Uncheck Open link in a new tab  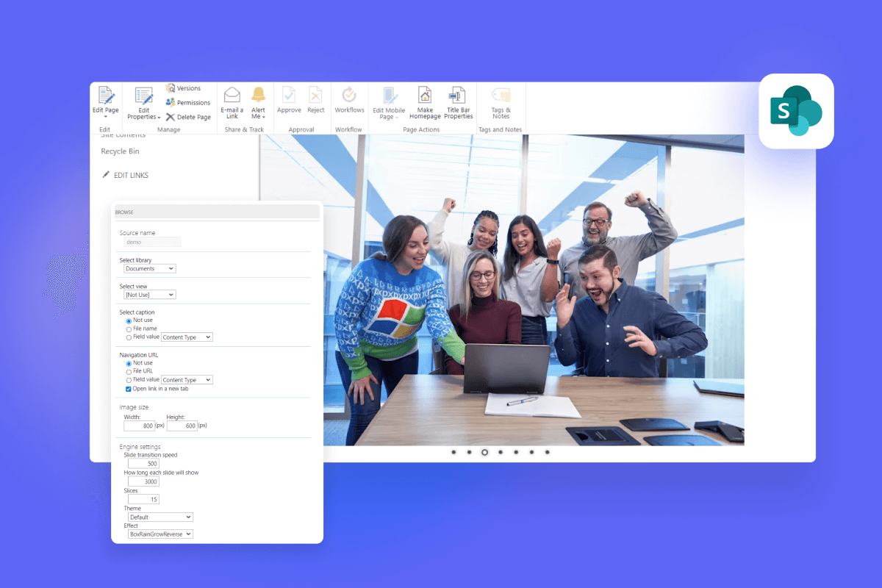(x=129, y=389)
